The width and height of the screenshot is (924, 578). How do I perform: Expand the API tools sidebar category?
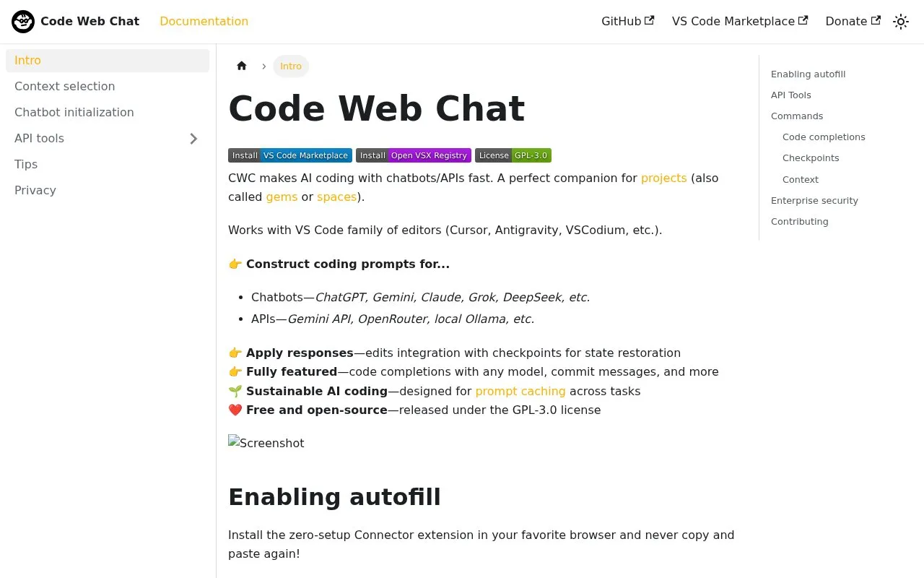(x=193, y=139)
